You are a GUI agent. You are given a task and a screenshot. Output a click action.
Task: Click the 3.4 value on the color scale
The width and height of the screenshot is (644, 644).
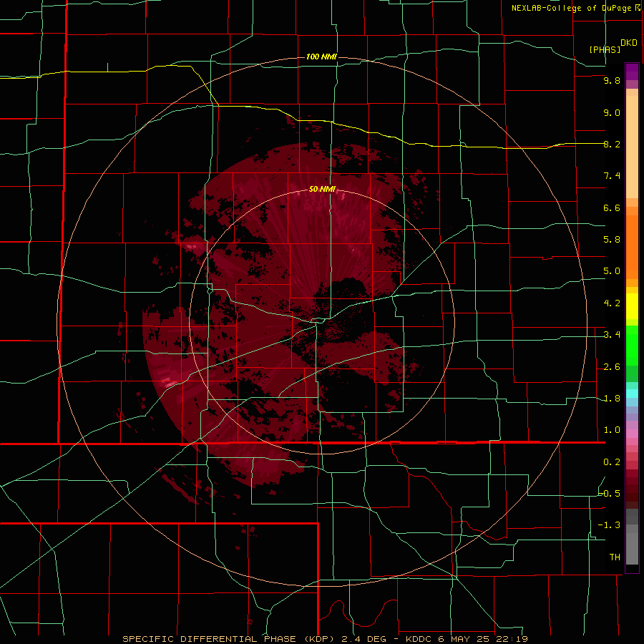point(612,335)
